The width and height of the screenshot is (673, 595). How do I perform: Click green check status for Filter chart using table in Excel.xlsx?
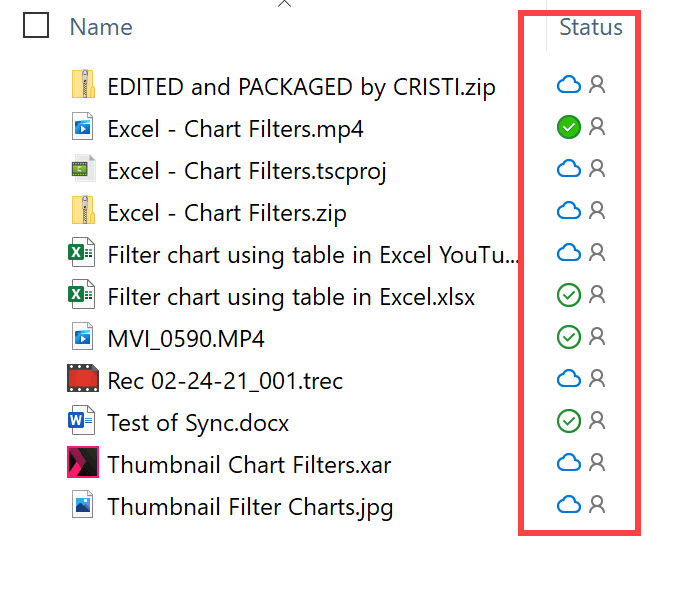(x=569, y=295)
